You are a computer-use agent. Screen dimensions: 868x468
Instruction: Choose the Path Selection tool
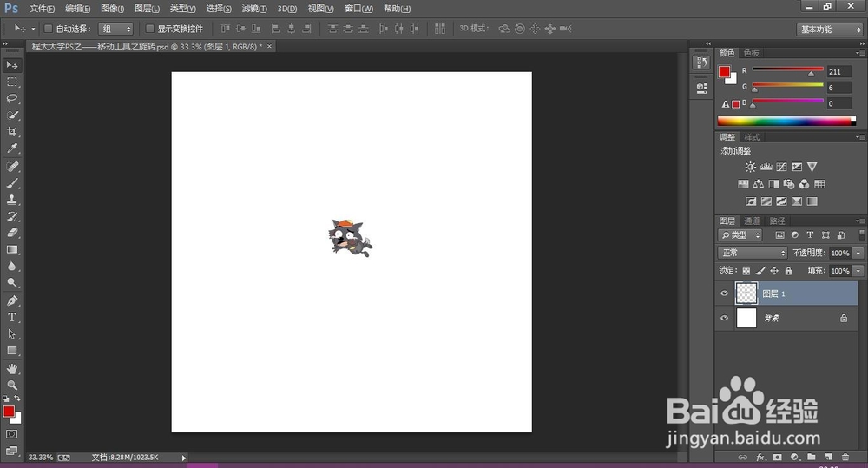[11, 334]
